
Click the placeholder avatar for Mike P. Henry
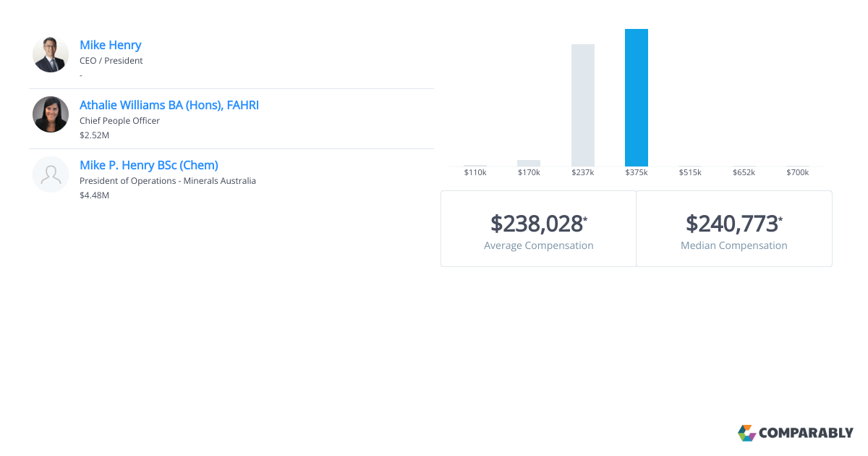point(51,174)
